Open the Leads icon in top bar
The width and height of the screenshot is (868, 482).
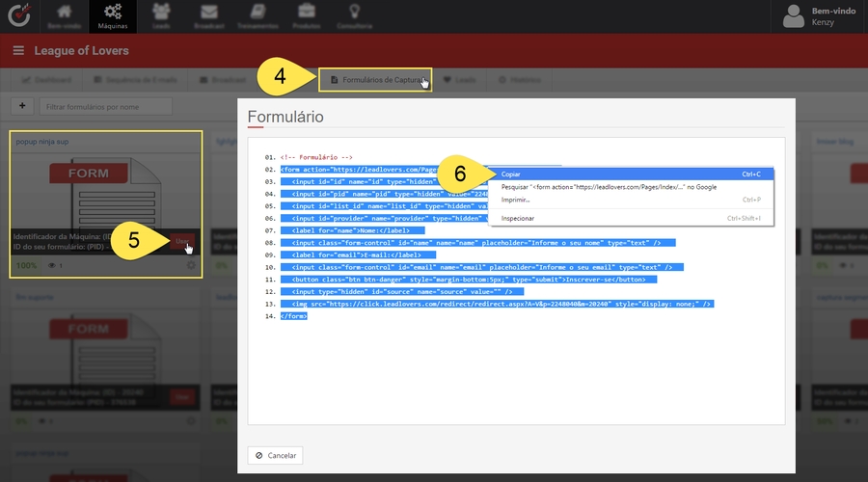pyautogui.click(x=162, y=15)
